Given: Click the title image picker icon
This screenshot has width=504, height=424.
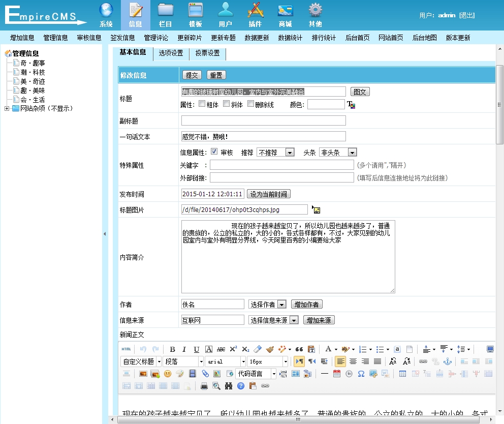Looking at the screenshot, I should [x=317, y=210].
